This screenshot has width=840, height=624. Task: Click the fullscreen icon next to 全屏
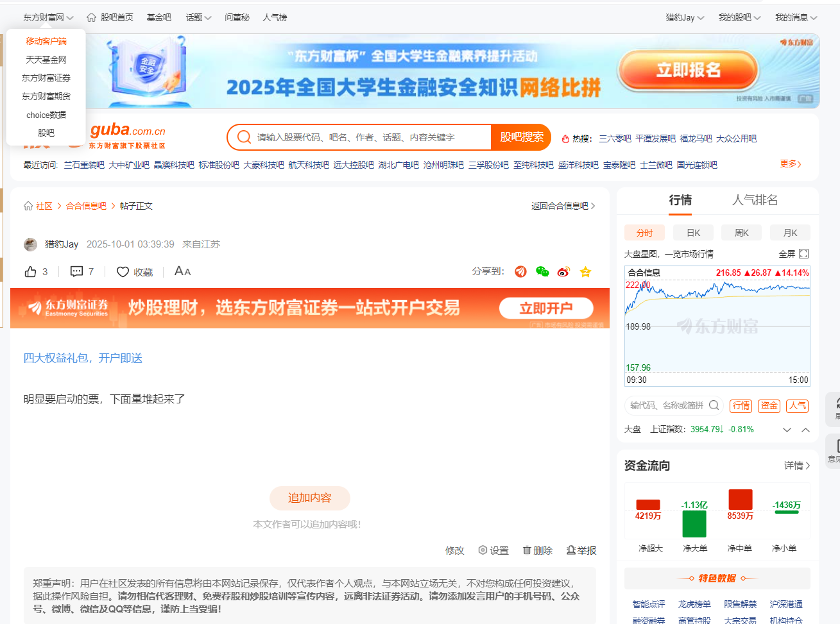click(x=804, y=254)
